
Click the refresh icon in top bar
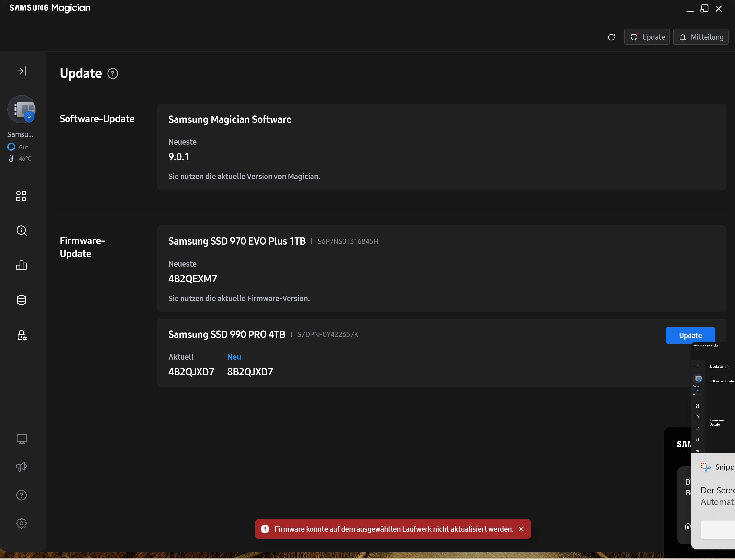pyautogui.click(x=611, y=37)
